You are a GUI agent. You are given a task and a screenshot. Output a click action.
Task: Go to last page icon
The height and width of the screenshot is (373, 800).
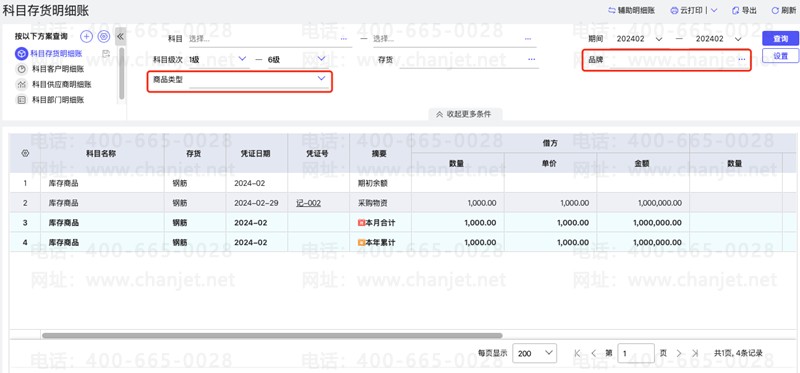click(695, 353)
